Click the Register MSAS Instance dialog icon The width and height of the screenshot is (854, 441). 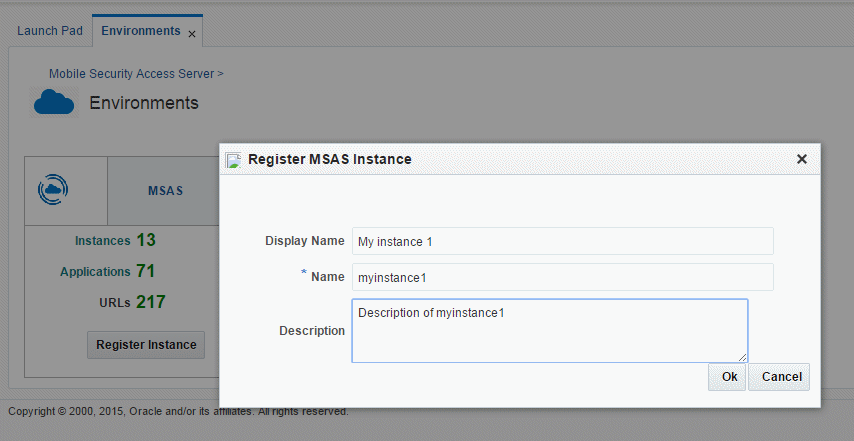(x=233, y=160)
